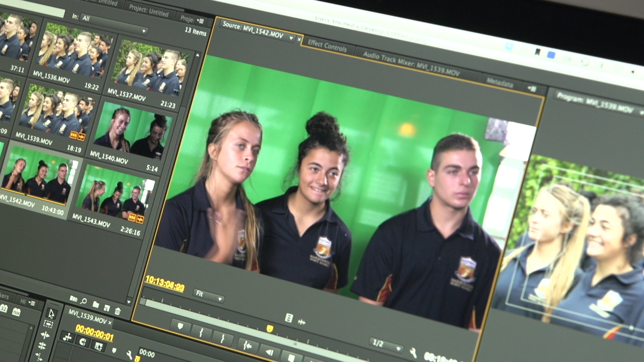Open Source monitor wrench settings
Image resolution: width=644 pixels, height=362 pixels.
[413, 353]
